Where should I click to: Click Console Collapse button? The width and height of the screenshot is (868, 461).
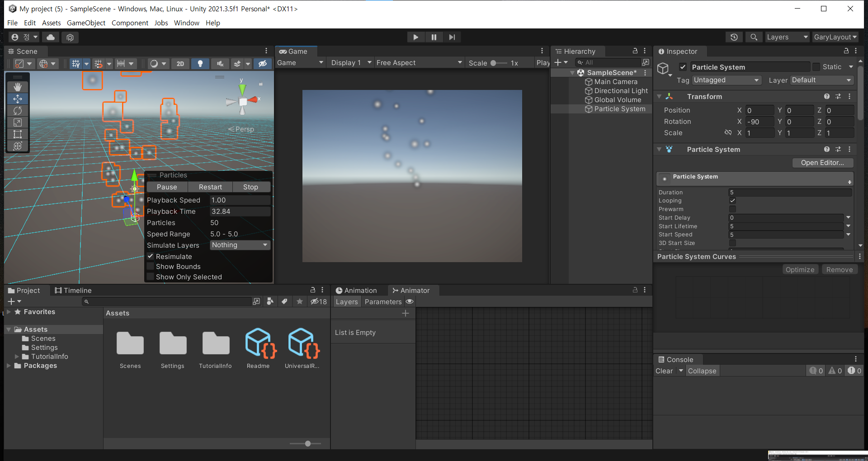[702, 371]
